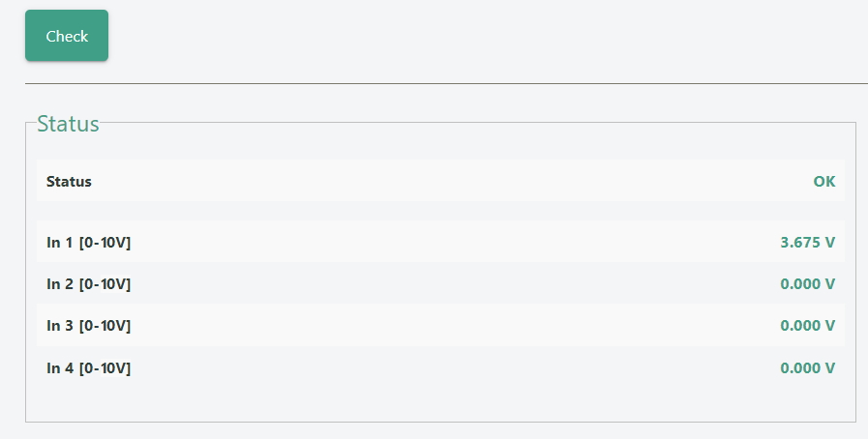Click the [0-10V] range beside In 3
The image size is (868, 439).
pyautogui.click(x=105, y=326)
